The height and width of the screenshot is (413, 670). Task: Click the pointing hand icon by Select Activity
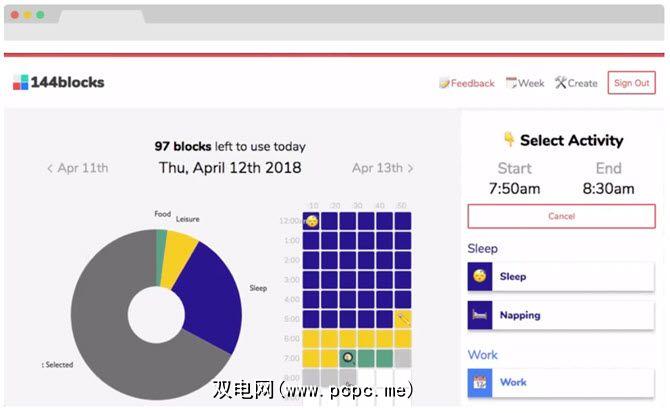pos(509,139)
